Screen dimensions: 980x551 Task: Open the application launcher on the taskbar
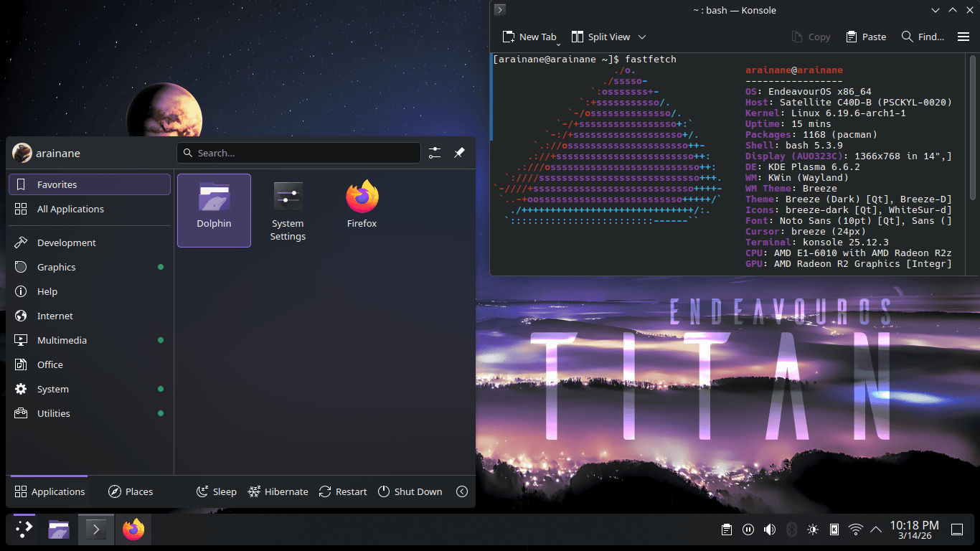(24, 530)
